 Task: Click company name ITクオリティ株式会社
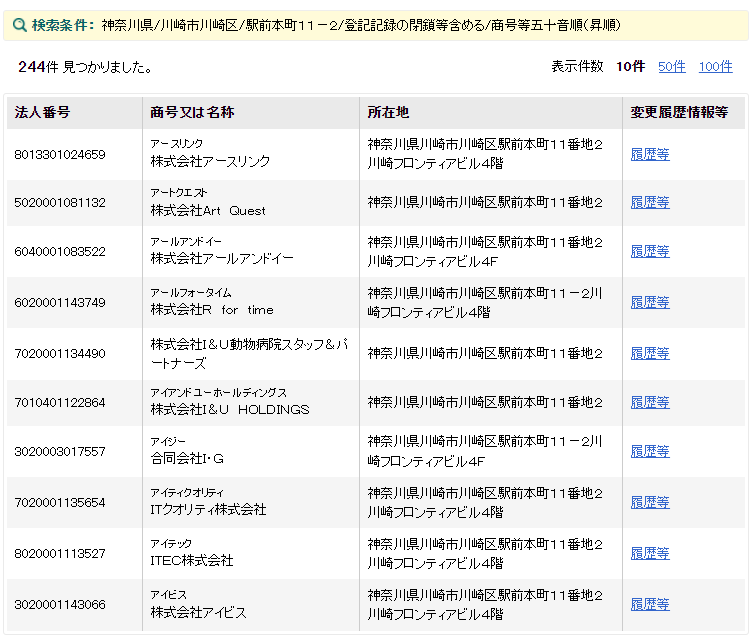click(x=208, y=510)
